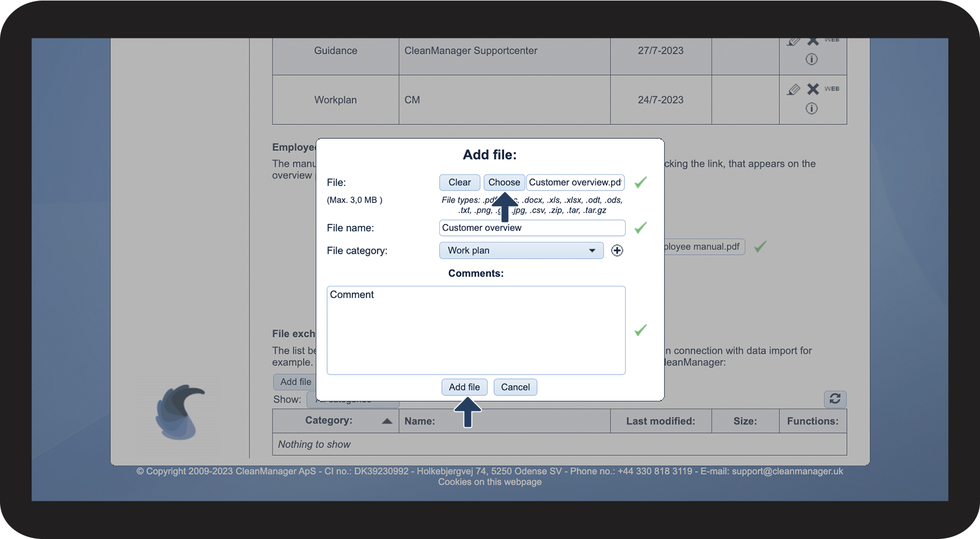The height and width of the screenshot is (539, 980).
Task: Open the Cookies on this webpage link
Action: point(490,482)
